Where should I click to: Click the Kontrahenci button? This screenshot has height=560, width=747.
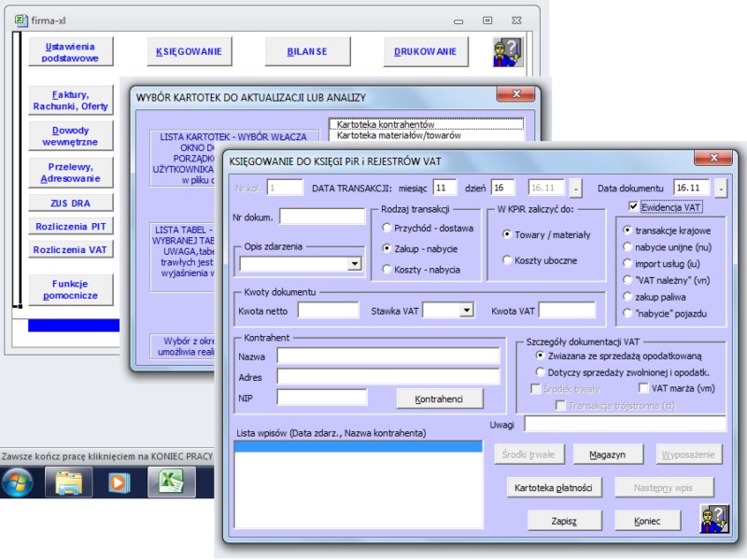(438, 399)
